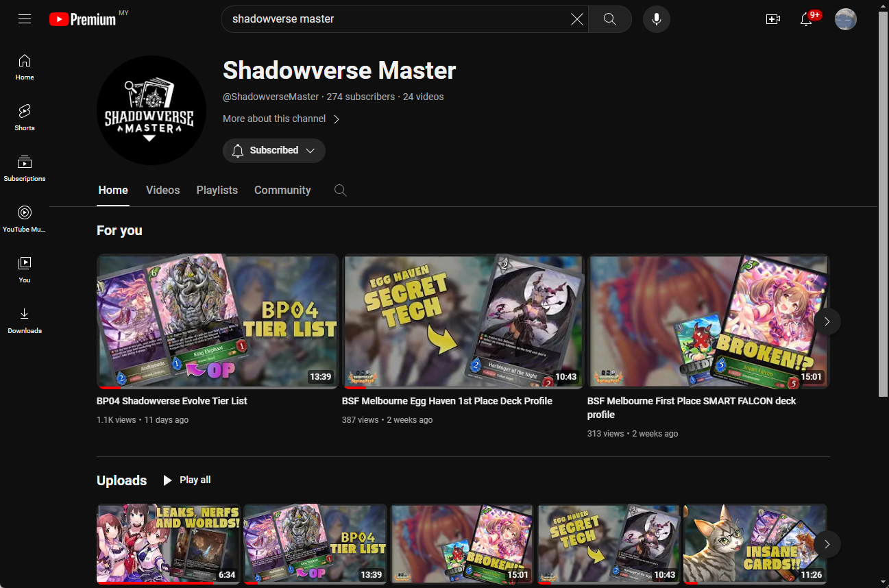Open Egg Haven 10:43 upload thumbnail
Image resolution: width=889 pixels, height=588 pixels.
click(609, 544)
